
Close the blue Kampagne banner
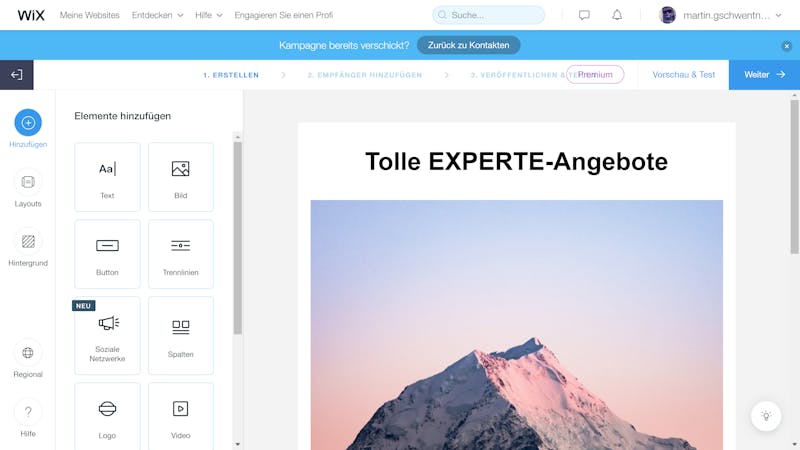787,46
